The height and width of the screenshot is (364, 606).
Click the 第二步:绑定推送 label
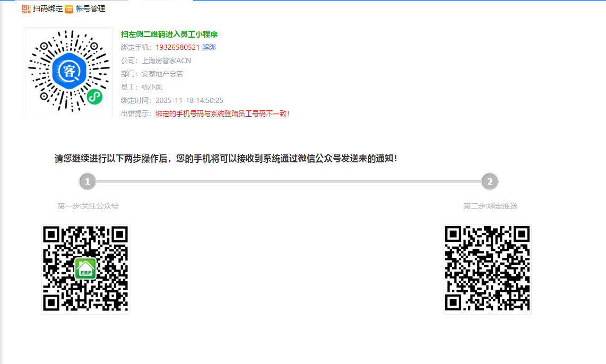[490, 206]
